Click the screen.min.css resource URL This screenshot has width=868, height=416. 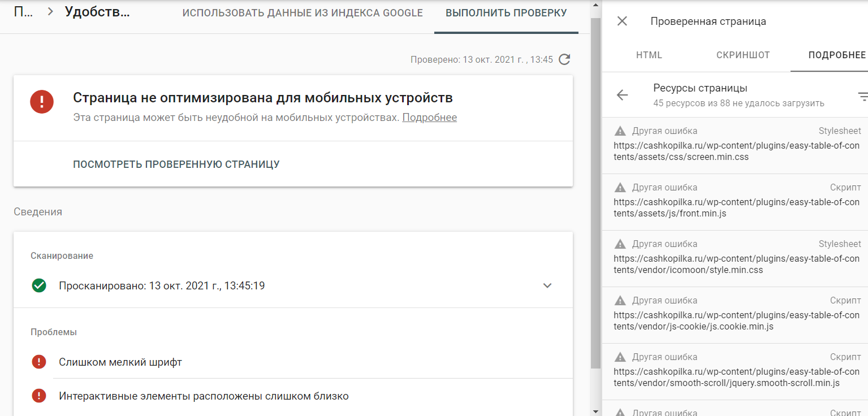(736, 151)
